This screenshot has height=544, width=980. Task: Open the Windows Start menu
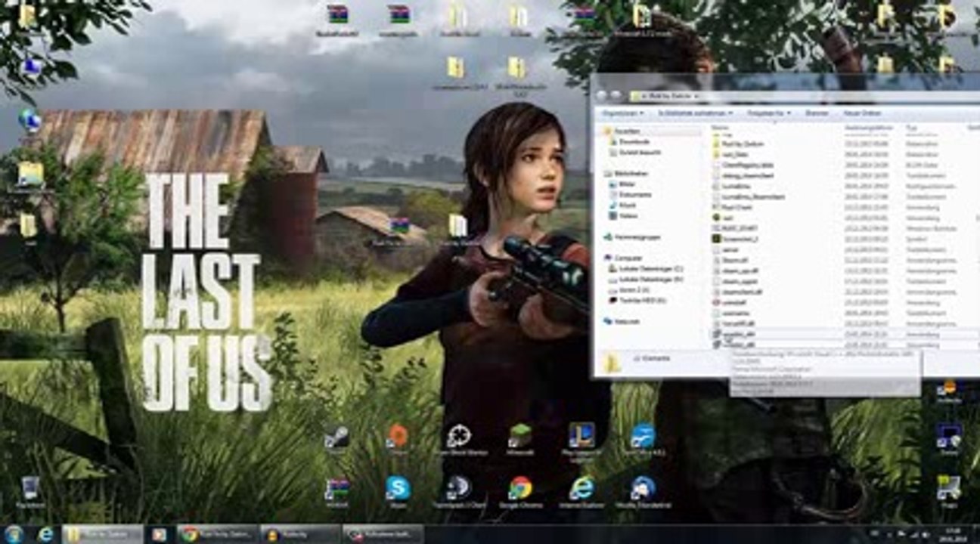pyautogui.click(x=14, y=534)
